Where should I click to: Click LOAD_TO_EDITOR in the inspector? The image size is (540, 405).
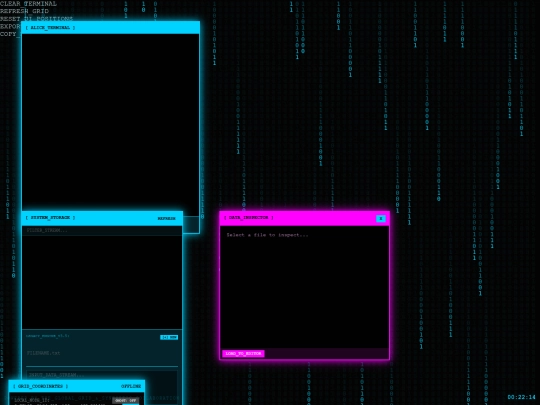tap(243, 354)
